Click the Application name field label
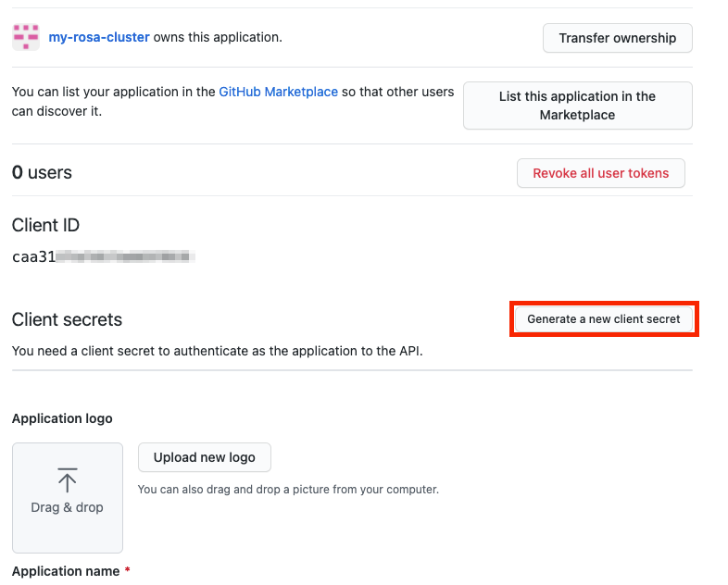This screenshot has height=585, width=728. click(65, 571)
